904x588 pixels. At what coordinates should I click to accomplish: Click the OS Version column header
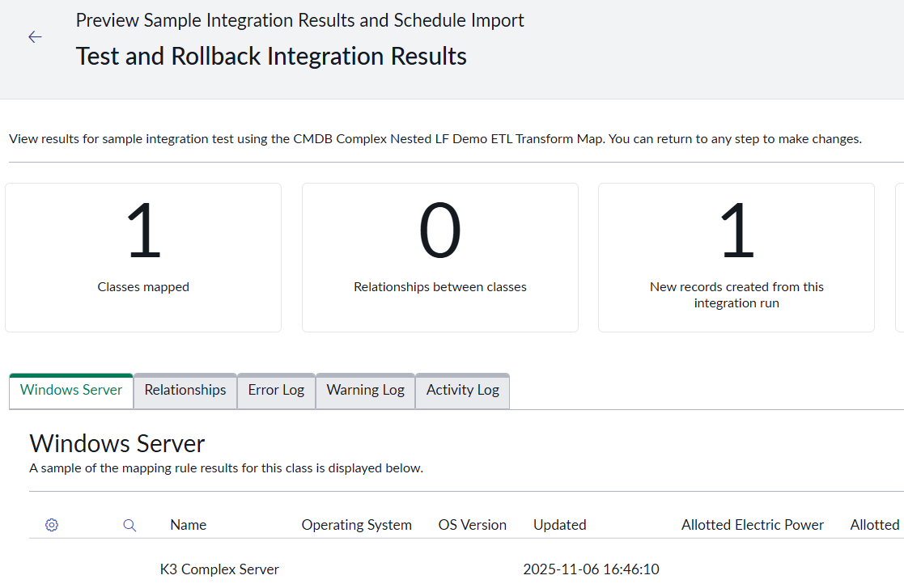tap(472, 525)
